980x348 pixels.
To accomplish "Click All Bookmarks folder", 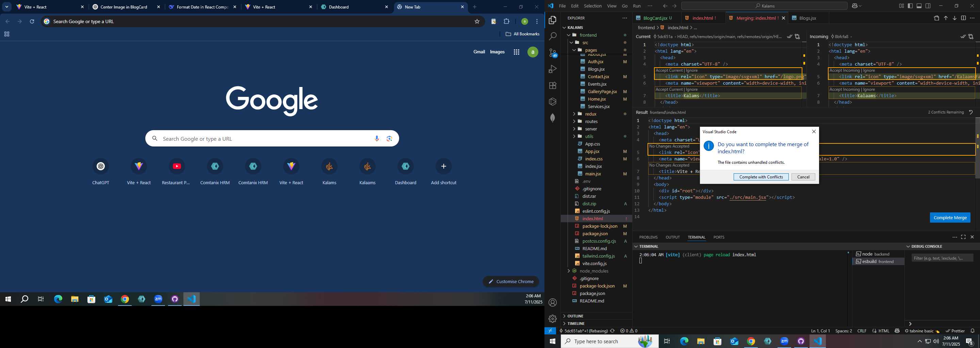I will pyautogui.click(x=522, y=34).
